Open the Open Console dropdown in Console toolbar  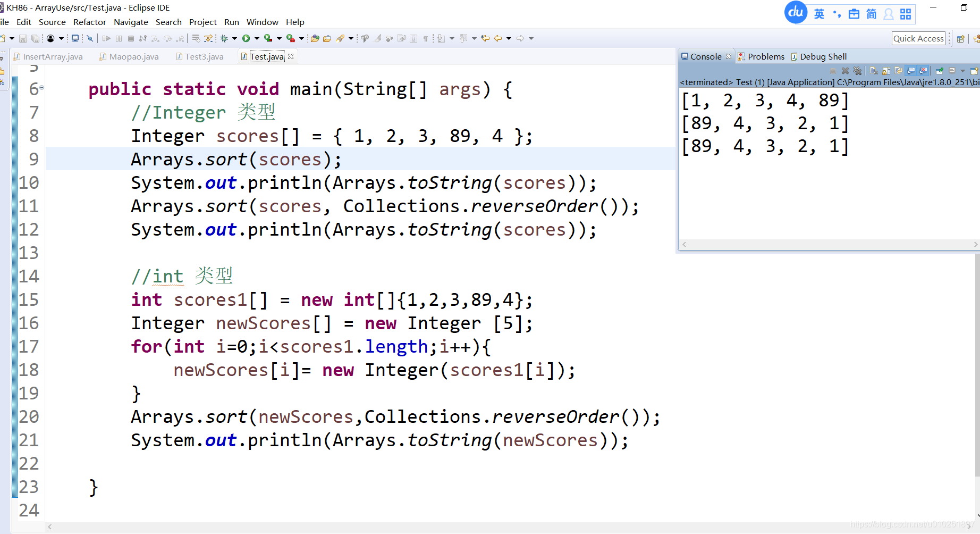tap(962, 70)
